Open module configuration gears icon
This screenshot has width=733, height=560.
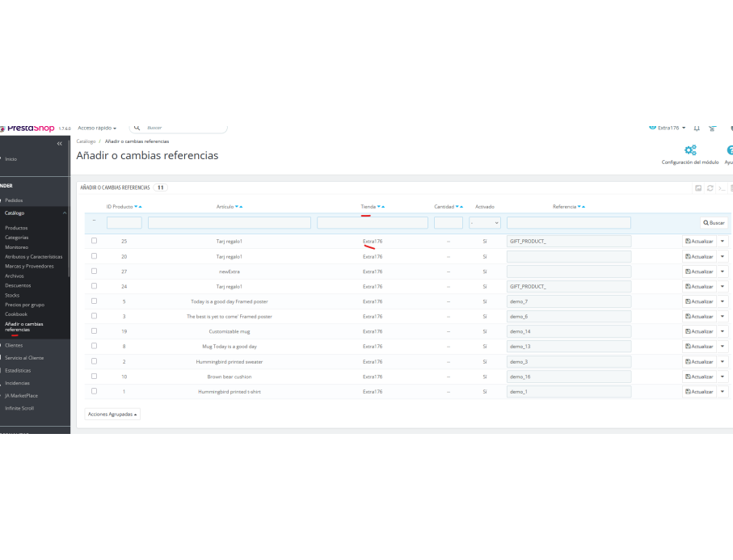(x=690, y=150)
